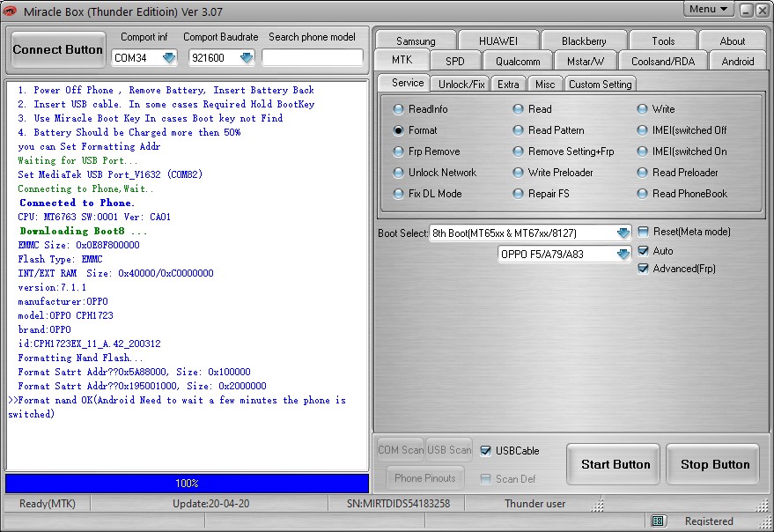The width and height of the screenshot is (774, 532).
Task: Click the Stop Button
Action: [x=712, y=464]
